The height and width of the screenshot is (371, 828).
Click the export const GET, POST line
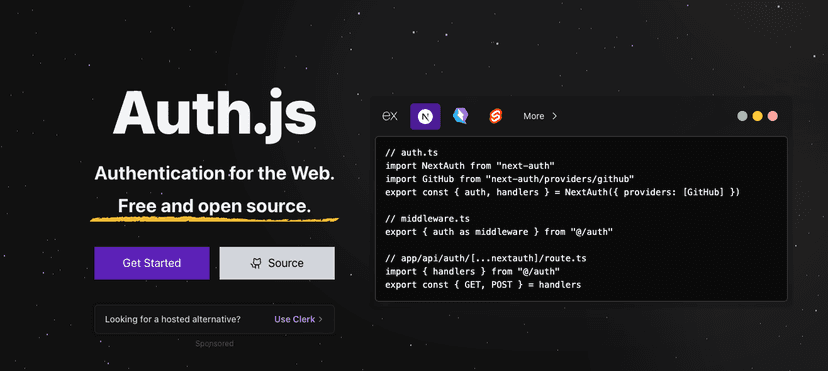(483, 285)
